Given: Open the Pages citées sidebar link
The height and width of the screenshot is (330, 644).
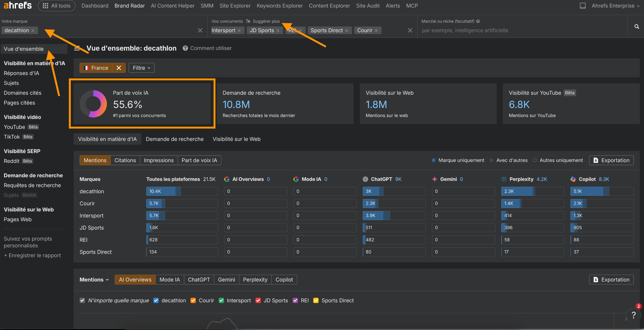Looking at the screenshot, I should point(19,103).
